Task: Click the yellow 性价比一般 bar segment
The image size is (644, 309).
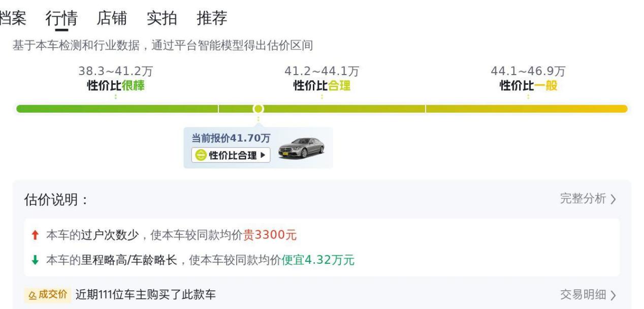Action: 527,109
